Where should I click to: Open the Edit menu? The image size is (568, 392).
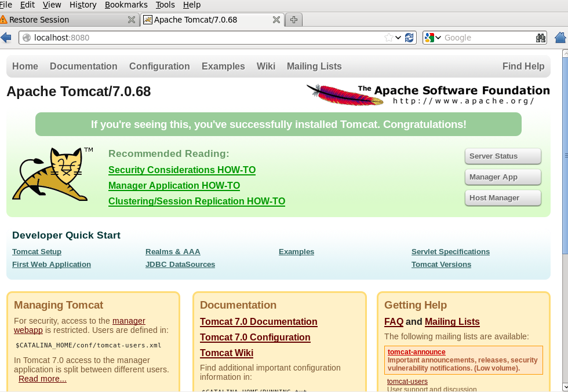[28, 5]
